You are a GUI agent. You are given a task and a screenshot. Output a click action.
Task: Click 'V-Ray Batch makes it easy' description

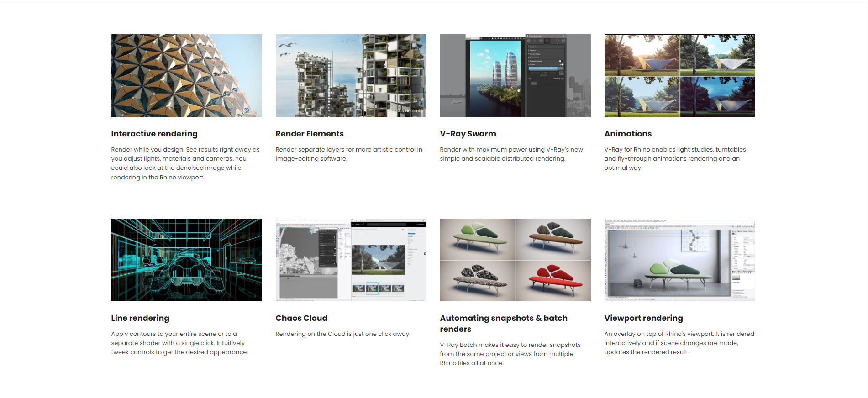[x=510, y=354]
